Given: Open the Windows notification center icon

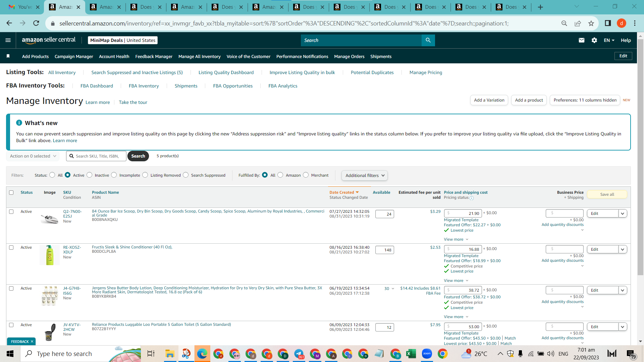Looking at the screenshot, I should [631, 354].
